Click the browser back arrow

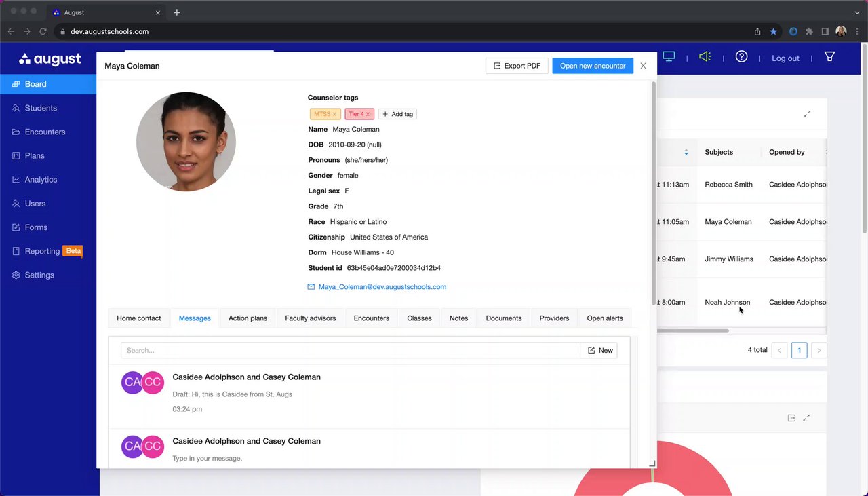tap(11, 31)
